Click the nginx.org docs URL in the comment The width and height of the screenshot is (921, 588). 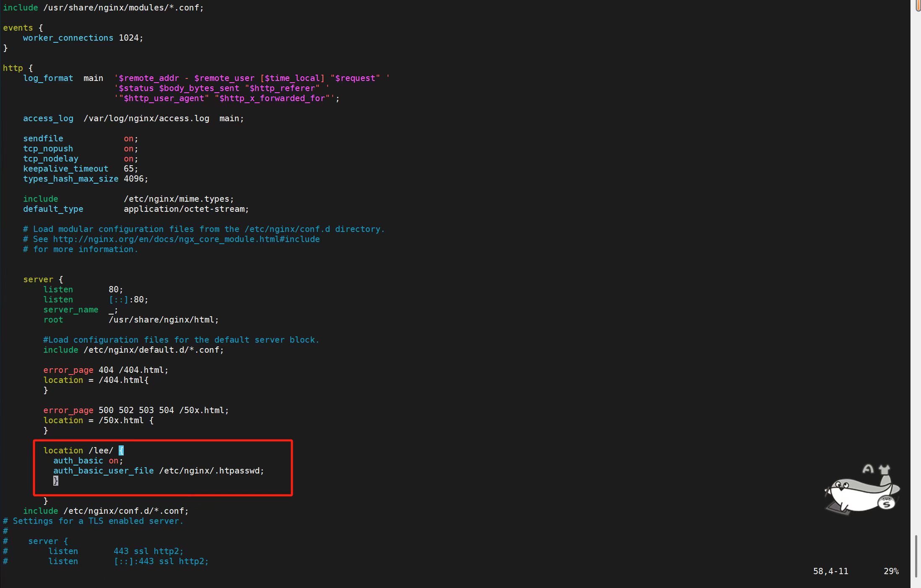[x=186, y=239]
